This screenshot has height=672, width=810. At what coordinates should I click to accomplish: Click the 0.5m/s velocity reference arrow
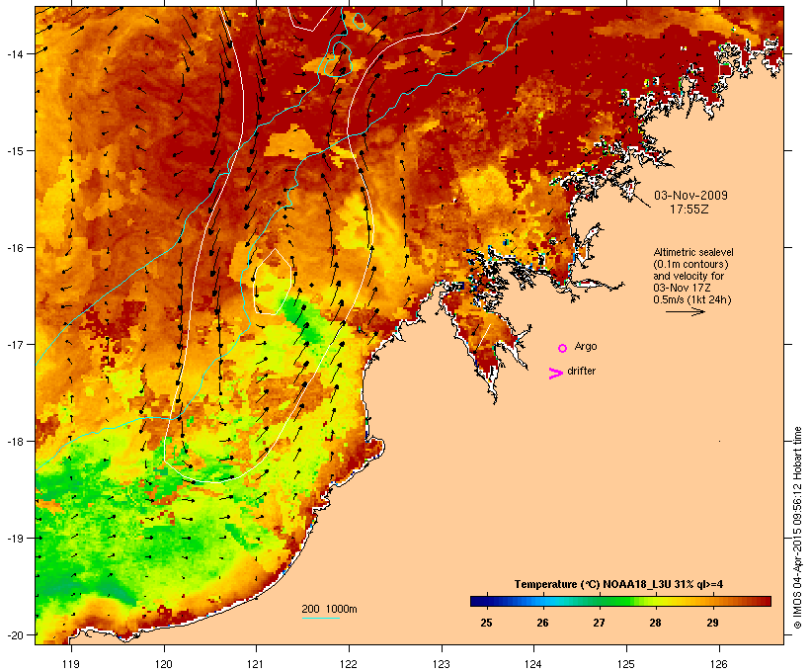click(685, 311)
